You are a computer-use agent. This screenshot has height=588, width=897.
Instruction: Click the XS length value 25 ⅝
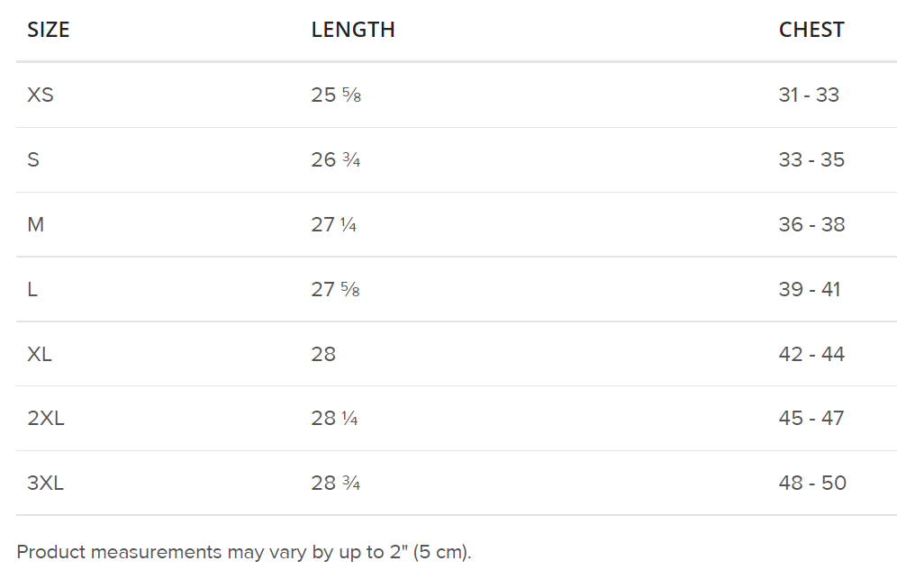[x=336, y=95]
